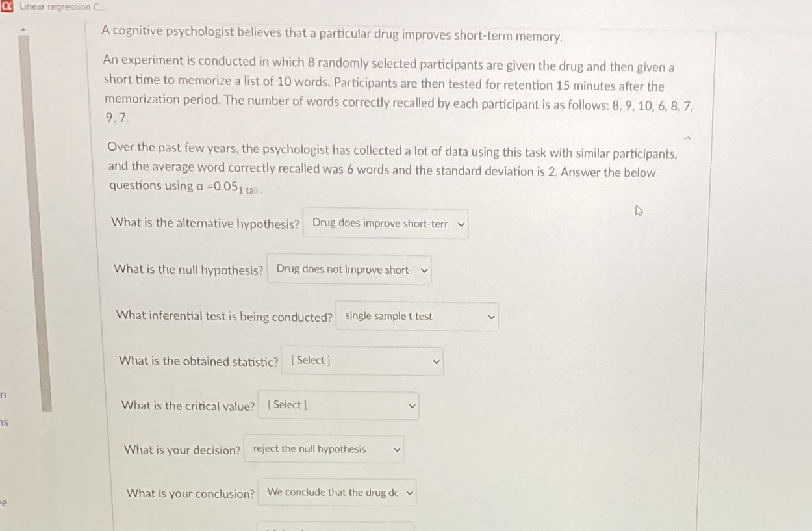Open the partially visible dropdown at page bottom
Image resolution: width=812 pixels, height=531 pixels.
click(x=336, y=526)
